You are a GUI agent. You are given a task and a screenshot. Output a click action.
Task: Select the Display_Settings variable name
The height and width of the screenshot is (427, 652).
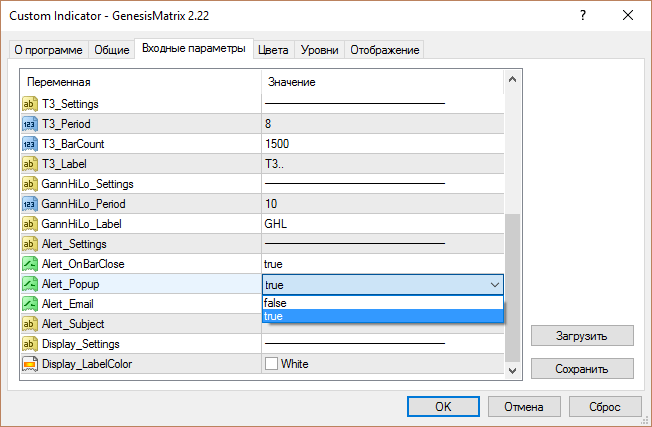click(81, 344)
